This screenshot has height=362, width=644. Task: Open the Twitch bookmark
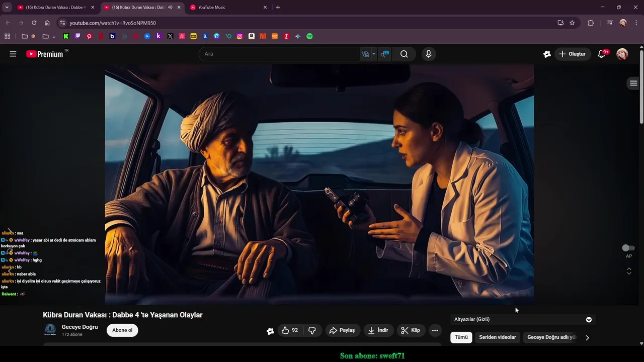tap(77, 36)
